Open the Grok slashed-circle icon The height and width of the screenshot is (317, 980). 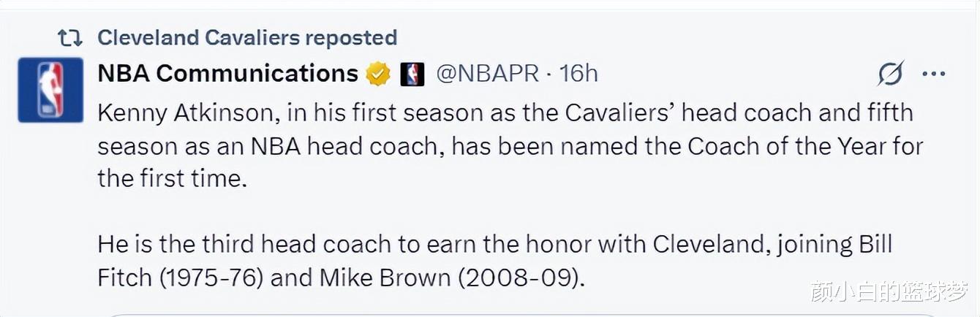pos(891,73)
